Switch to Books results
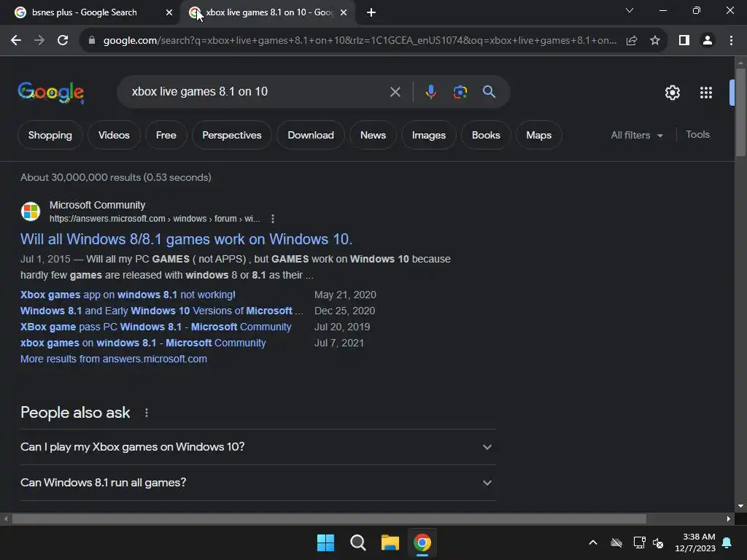The height and width of the screenshot is (560, 747). 486,135
